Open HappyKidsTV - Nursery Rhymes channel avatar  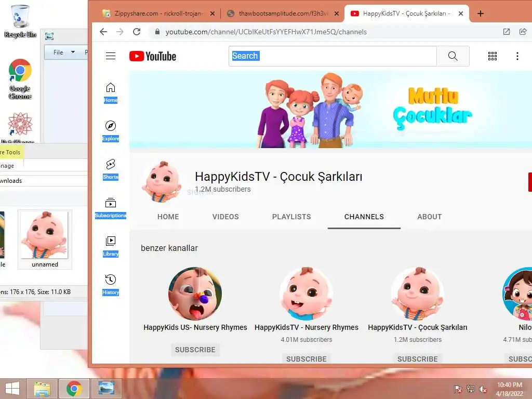click(x=307, y=294)
